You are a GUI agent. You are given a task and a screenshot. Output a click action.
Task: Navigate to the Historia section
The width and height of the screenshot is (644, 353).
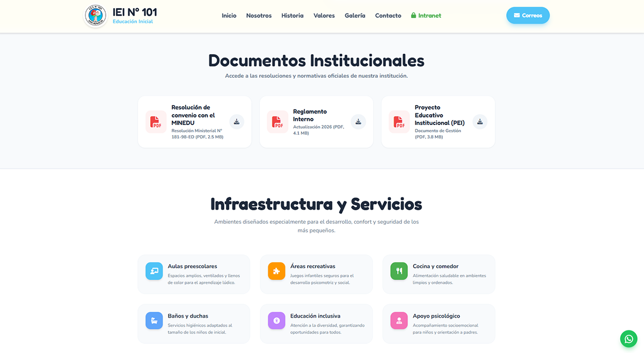[x=292, y=16]
